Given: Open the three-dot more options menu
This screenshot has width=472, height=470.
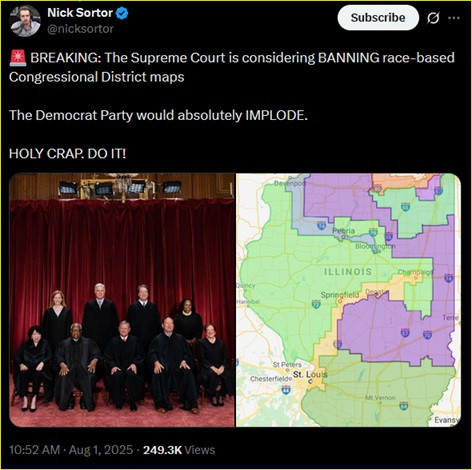Looking at the screenshot, I should [x=454, y=18].
